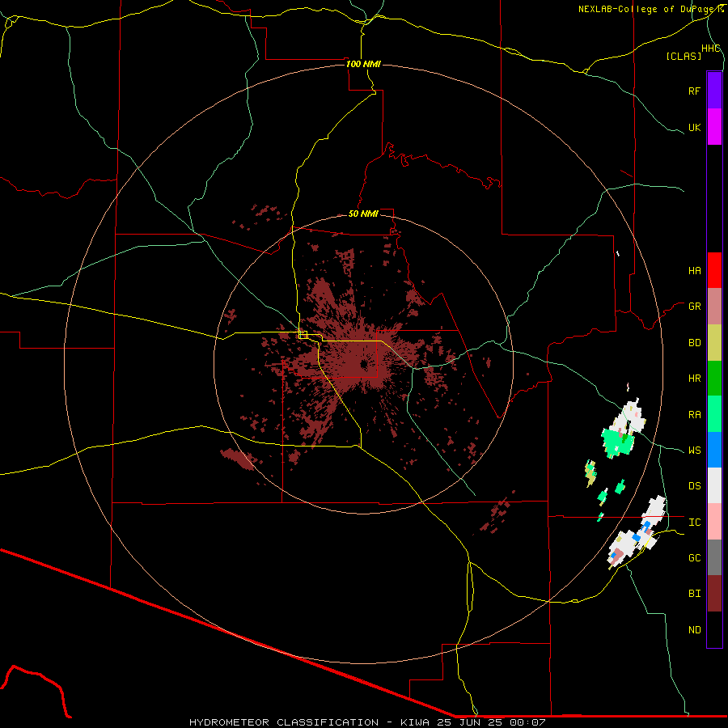Click the IC legend label text

pyautogui.click(x=694, y=523)
